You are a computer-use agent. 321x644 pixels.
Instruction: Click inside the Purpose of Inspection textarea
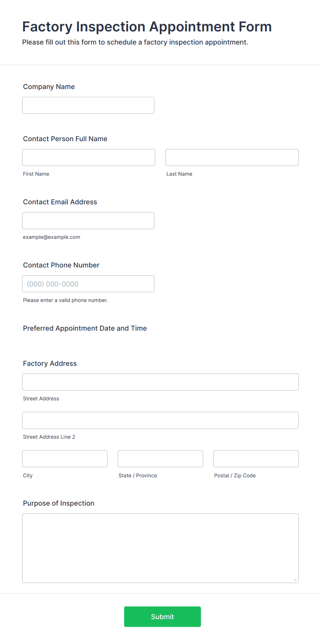click(x=160, y=548)
